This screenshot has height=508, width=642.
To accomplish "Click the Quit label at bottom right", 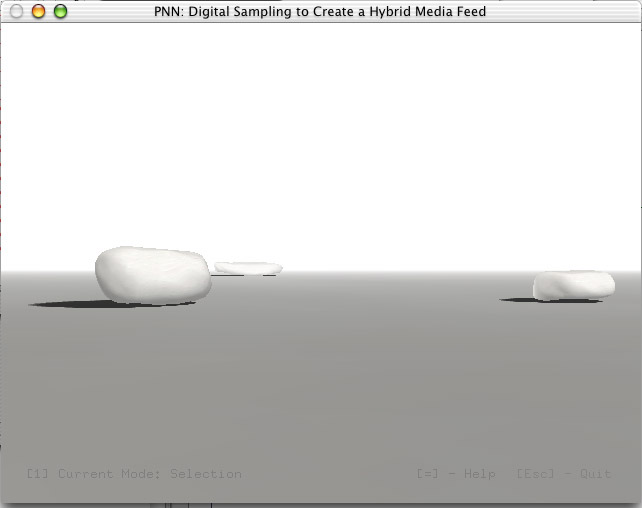I will (x=595, y=474).
